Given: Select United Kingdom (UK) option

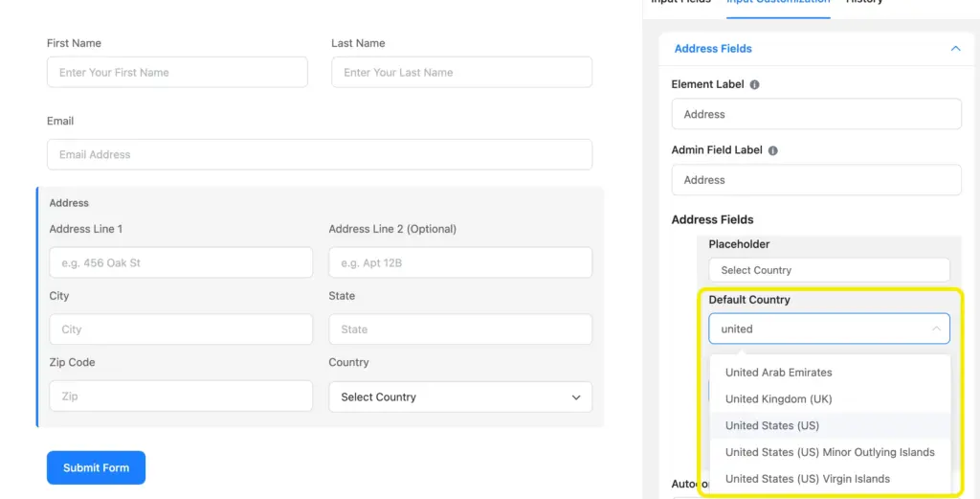Looking at the screenshot, I should pyautogui.click(x=778, y=398).
